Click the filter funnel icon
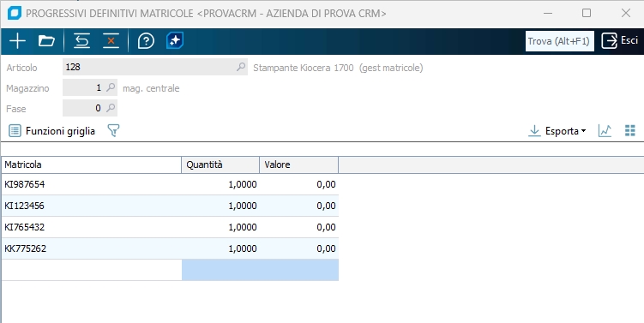644x323 pixels. tap(113, 131)
